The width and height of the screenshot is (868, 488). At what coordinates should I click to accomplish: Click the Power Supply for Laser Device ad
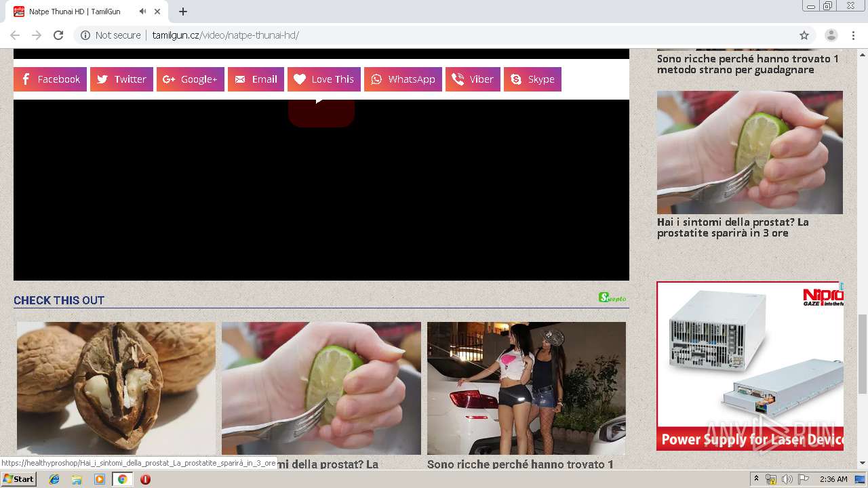750,366
